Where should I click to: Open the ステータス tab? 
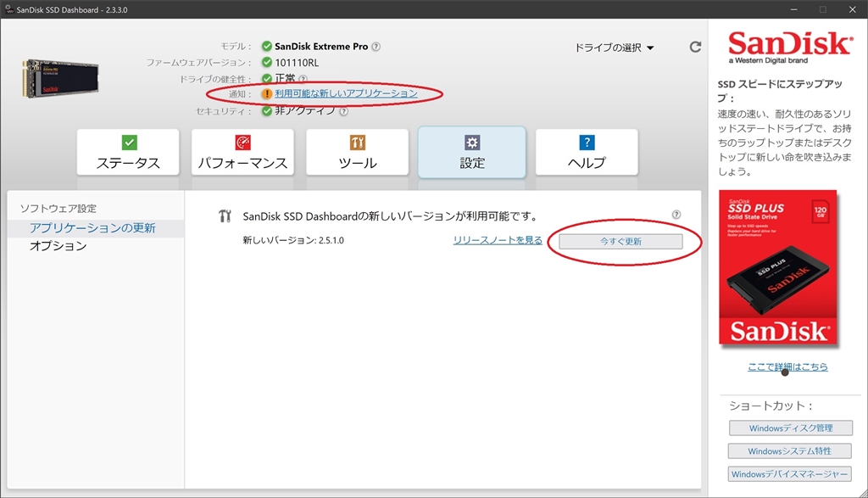(128, 153)
